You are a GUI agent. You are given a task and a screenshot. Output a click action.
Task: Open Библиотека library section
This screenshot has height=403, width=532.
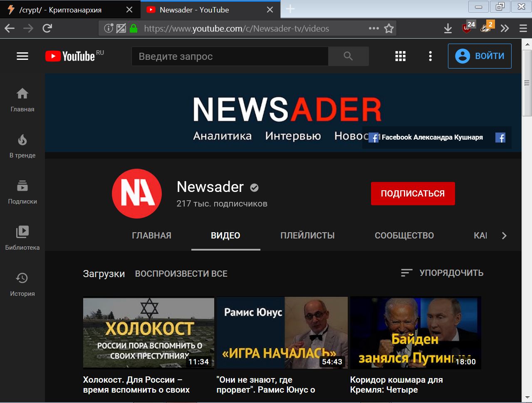(x=22, y=238)
